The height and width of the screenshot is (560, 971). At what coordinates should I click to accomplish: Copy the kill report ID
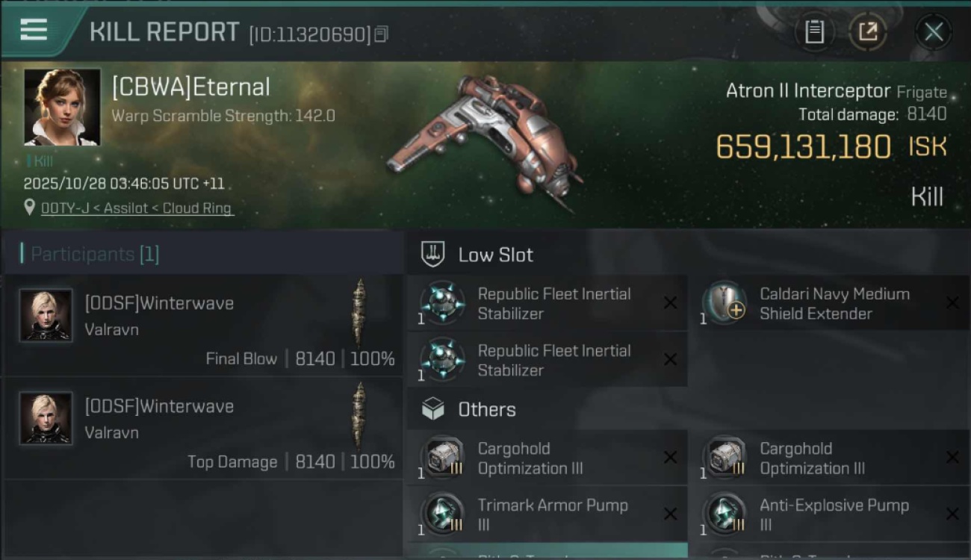(382, 34)
